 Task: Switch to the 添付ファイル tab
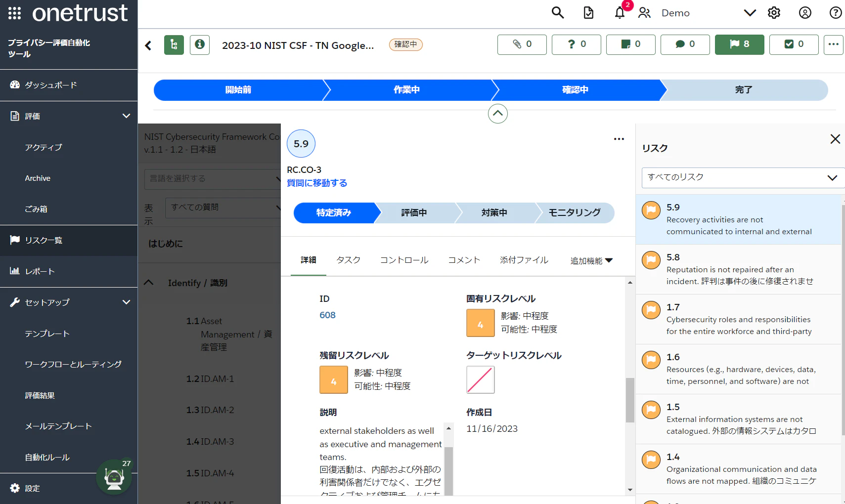click(x=524, y=260)
